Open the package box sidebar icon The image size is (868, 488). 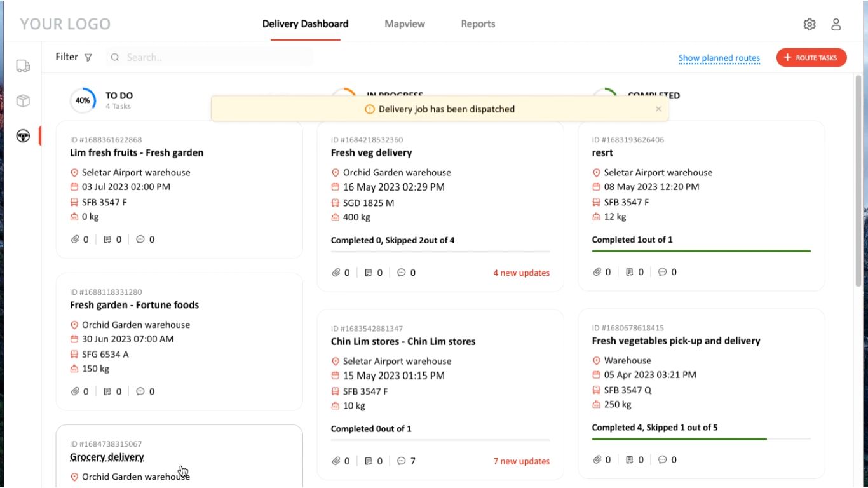point(23,101)
